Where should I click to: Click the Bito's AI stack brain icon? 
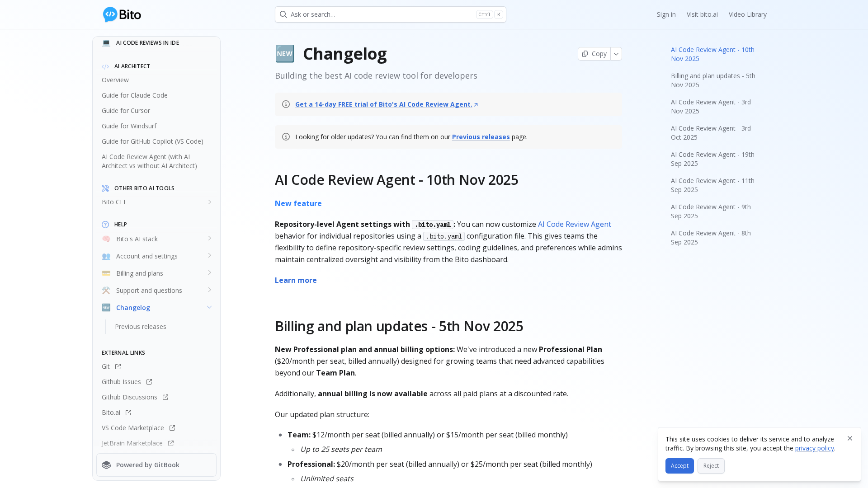coord(106,239)
